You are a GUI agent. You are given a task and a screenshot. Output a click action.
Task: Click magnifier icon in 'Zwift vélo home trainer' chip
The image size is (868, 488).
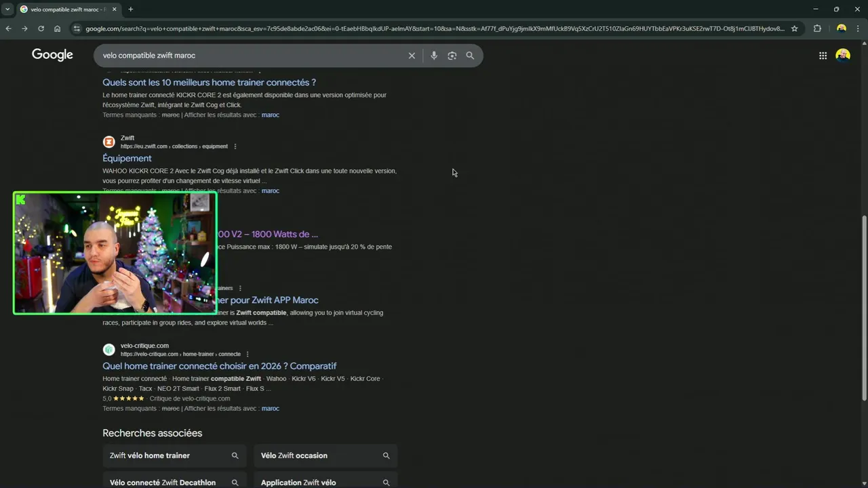click(235, 455)
